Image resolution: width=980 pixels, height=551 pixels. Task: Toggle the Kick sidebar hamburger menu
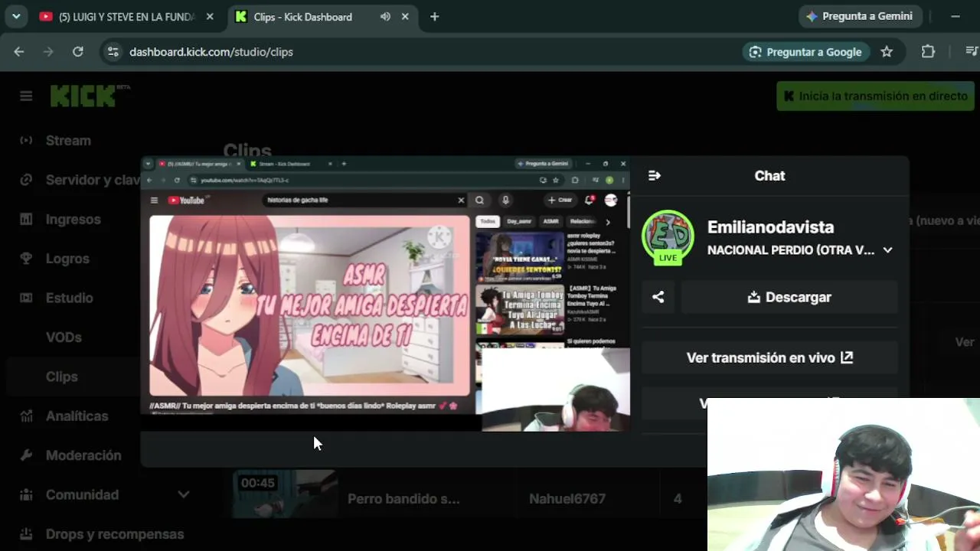[x=26, y=96]
